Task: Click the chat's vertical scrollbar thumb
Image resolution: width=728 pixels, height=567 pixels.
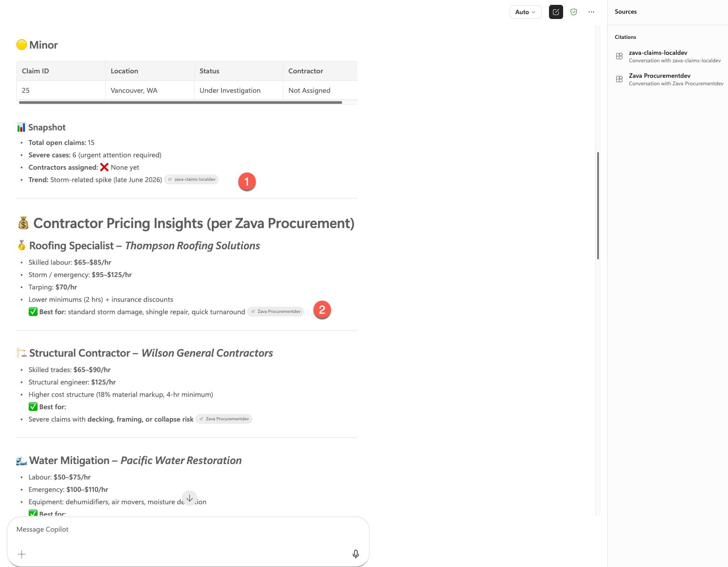Action: click(x=598, y=205)
